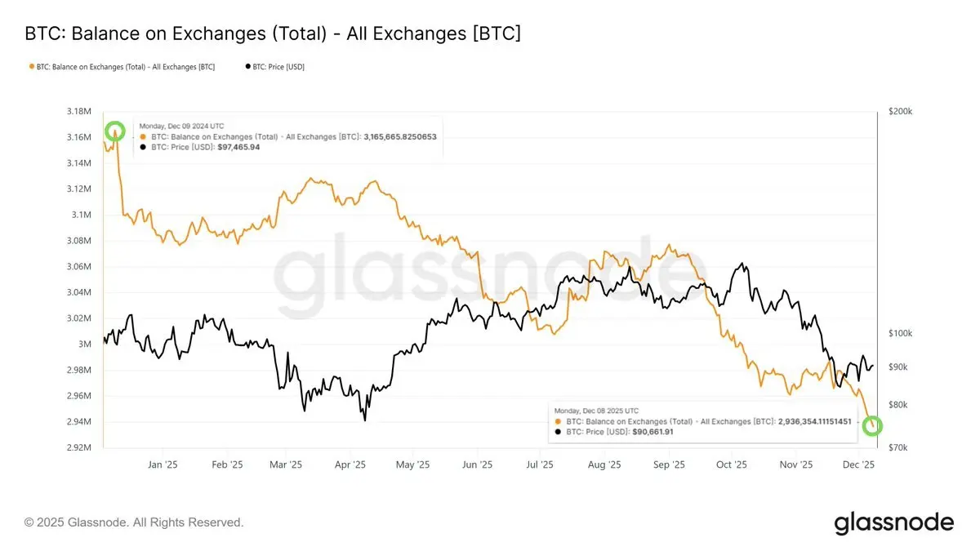Click the black BTC Price legend dot
980x551 pixels.
(x=247, y=67)
